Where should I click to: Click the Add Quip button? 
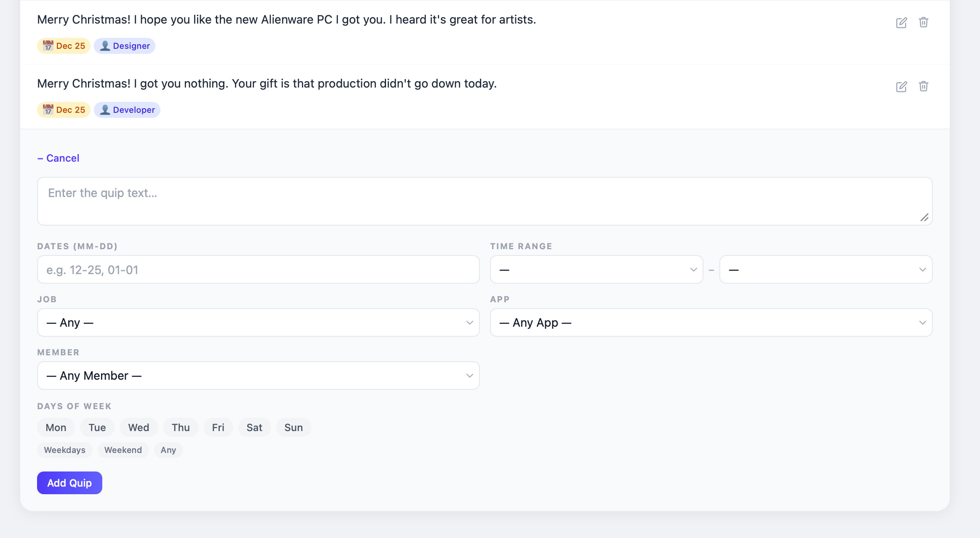(x=69, y=483)
